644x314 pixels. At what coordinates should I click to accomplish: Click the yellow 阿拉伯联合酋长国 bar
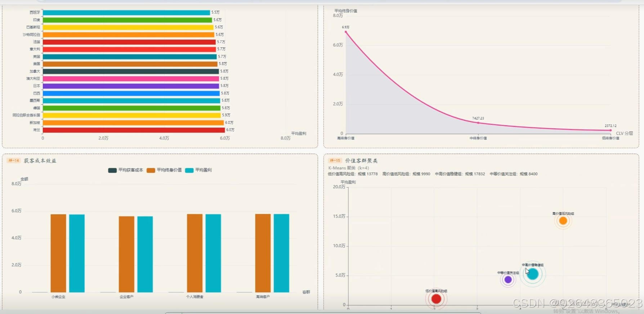pyautogui.click(x=132, y=115)
